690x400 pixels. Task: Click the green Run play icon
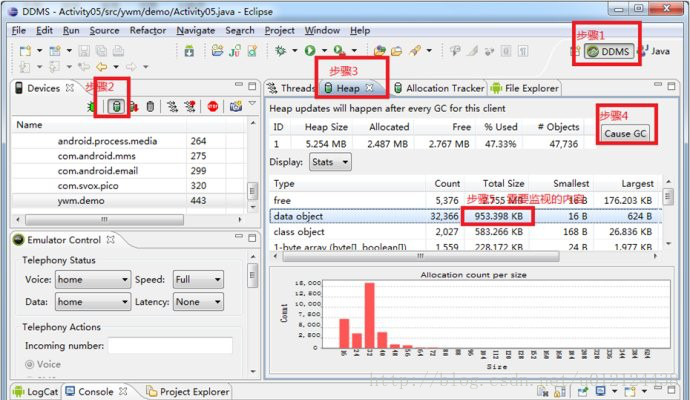(310, 51)
